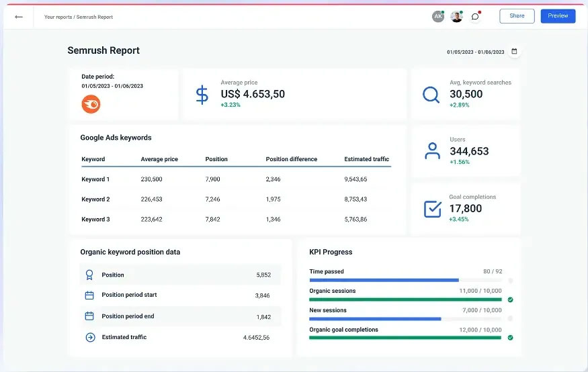Select the Keyword 2 row label
588x372 pixels.
[x=95, y=199]
